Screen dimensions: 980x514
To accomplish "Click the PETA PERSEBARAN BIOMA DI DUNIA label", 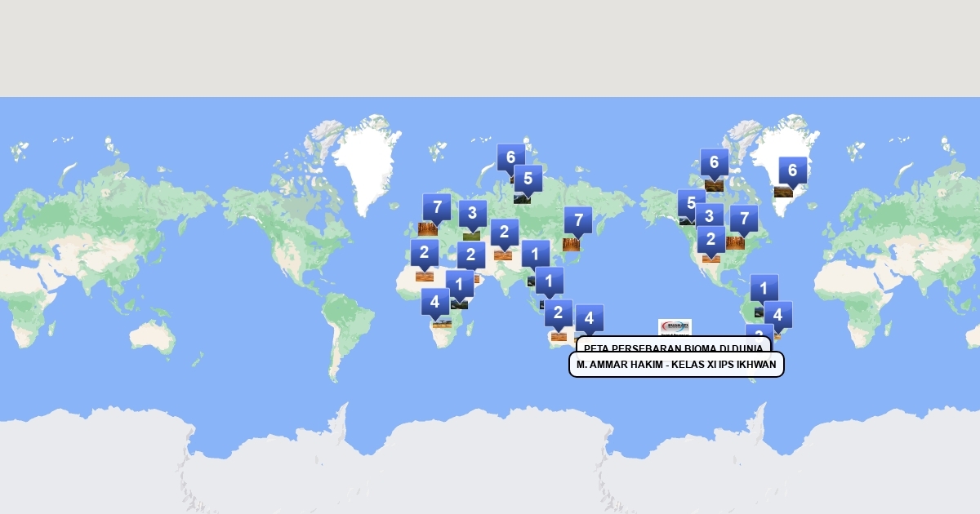I will [673, 344].
